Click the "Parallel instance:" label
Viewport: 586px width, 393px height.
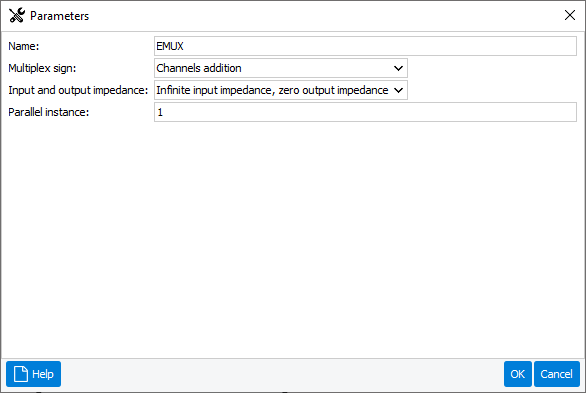[x=49, y=112]
